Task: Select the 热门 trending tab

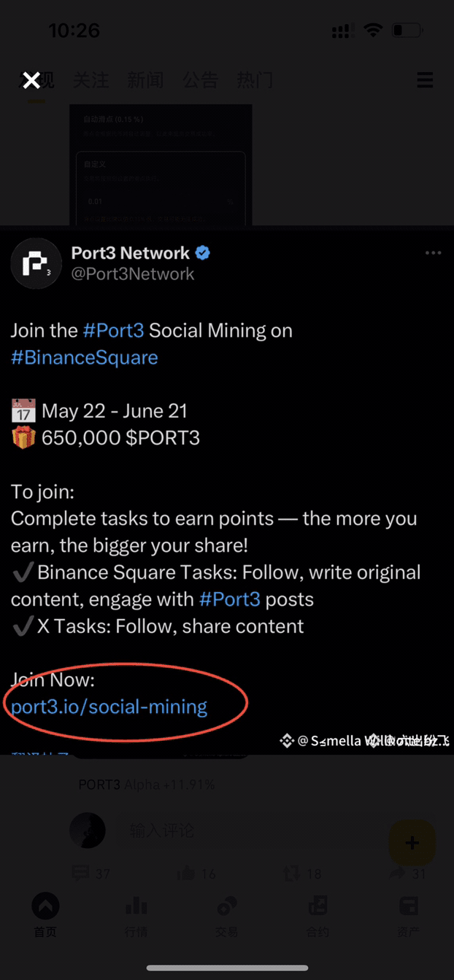Action: [255, 80]
